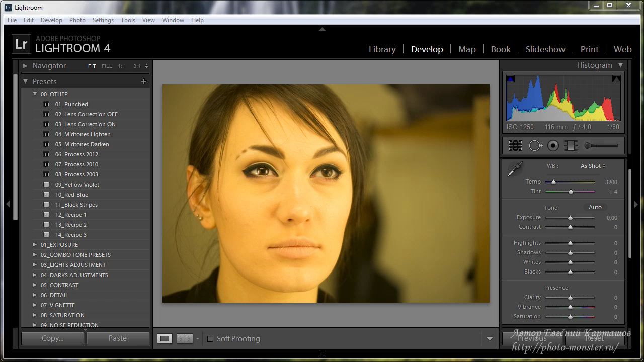644x362 pixels.
Task: Toggle shadow clipping indicator in histogram
Action: pyautogui.click(x=511, y=79)
